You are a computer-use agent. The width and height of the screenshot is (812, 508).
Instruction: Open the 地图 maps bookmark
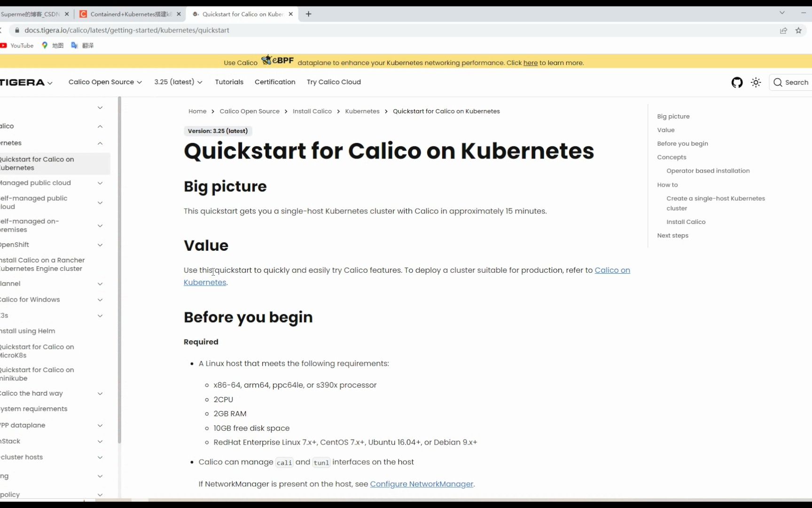tap(53, 46)
